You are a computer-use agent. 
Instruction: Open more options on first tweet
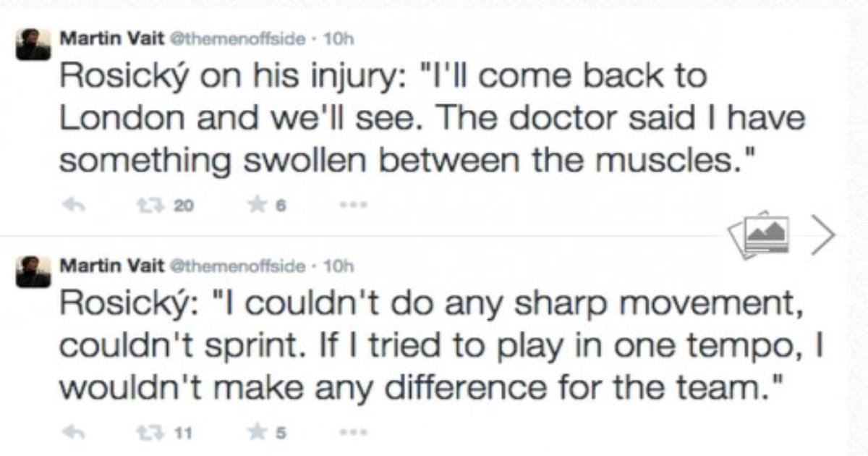coord(352,206)
